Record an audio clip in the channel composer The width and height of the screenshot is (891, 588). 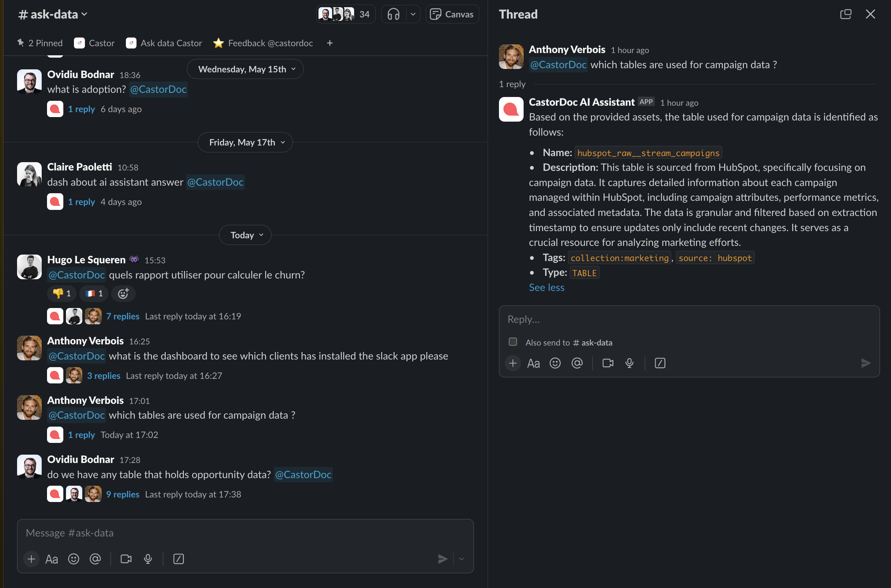pyautogui.click(x=148, y=559)
